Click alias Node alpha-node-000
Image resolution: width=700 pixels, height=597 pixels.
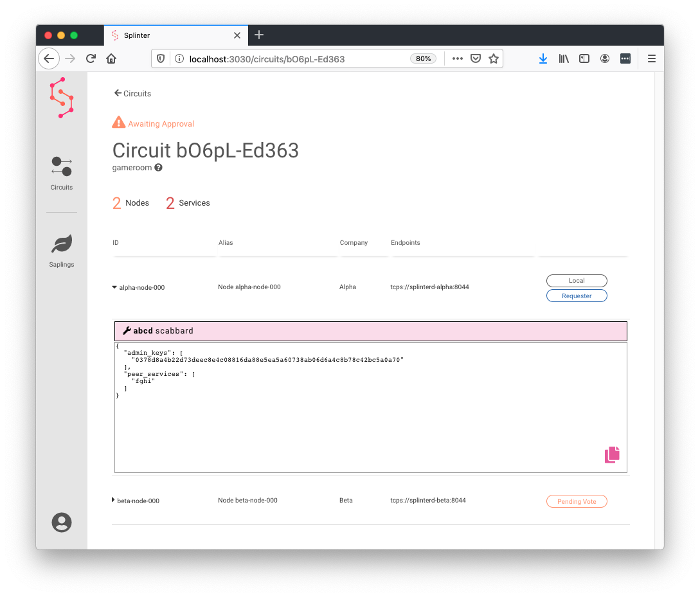pyautogui.click(x=249, y=287)
